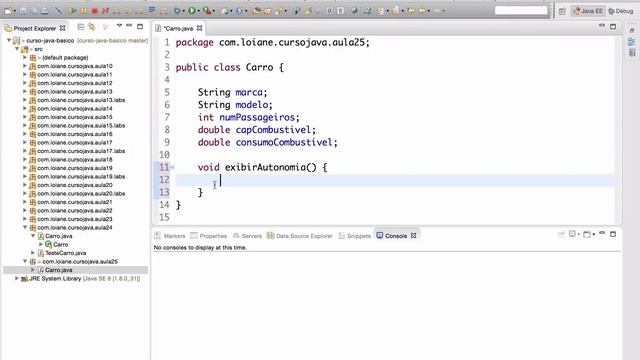640x360 pixels.
Task: Open Console new console dropdown icon
Action: point(588,234)
